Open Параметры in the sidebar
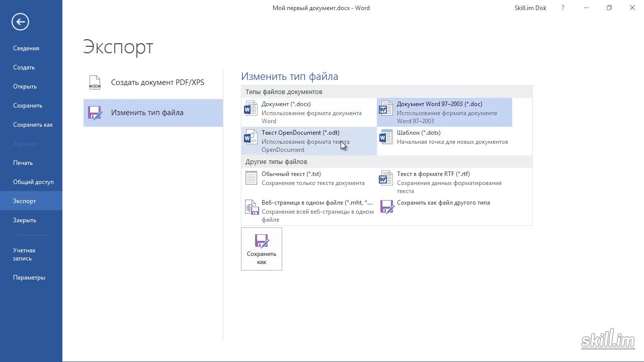The height and width of the screenshot is (362, 644). pos(31,278)
